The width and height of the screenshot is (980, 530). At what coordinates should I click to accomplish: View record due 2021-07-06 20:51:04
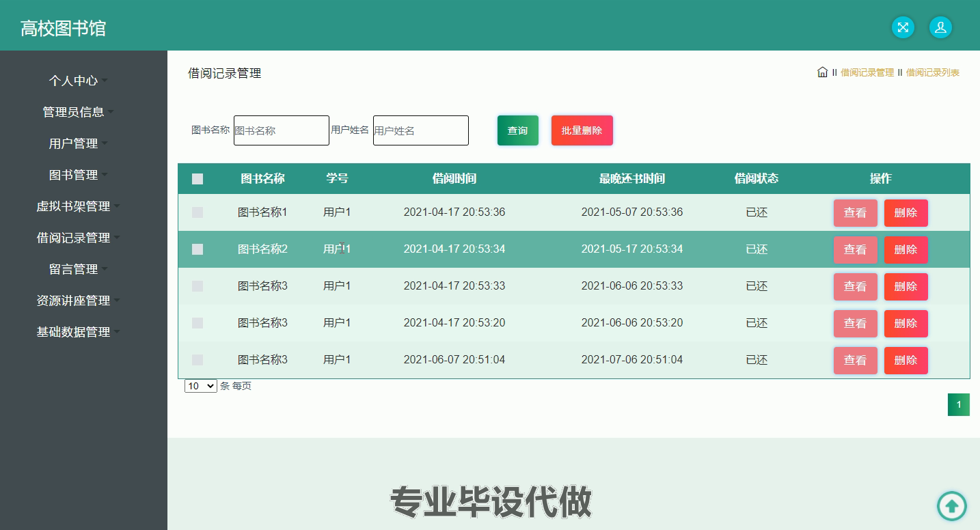point(856,361)
